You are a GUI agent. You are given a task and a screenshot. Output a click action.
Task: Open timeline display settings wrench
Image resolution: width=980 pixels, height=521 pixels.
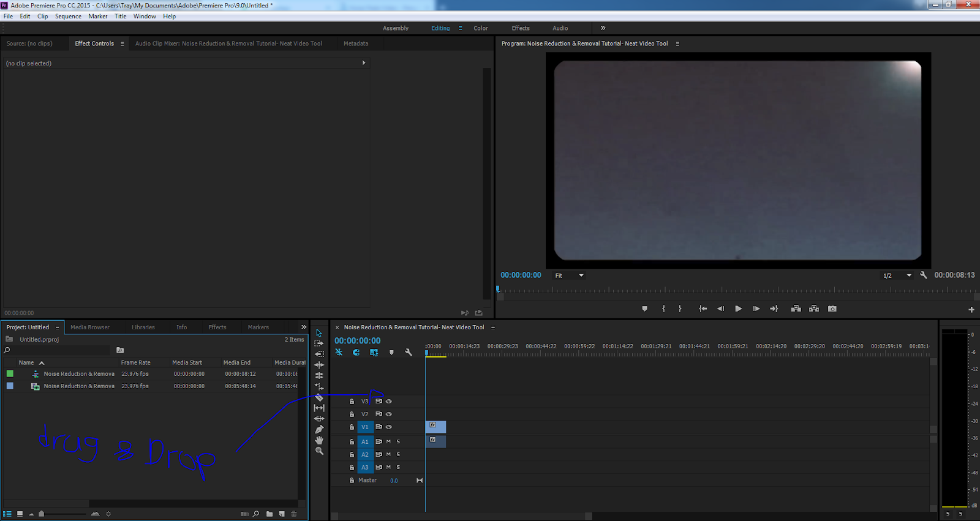409,352
